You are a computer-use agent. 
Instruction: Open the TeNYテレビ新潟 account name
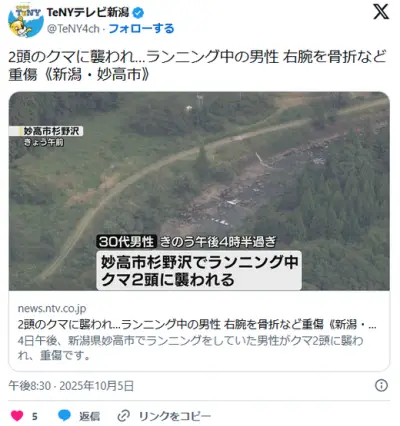pyautogui.click(x=88, y=13)
